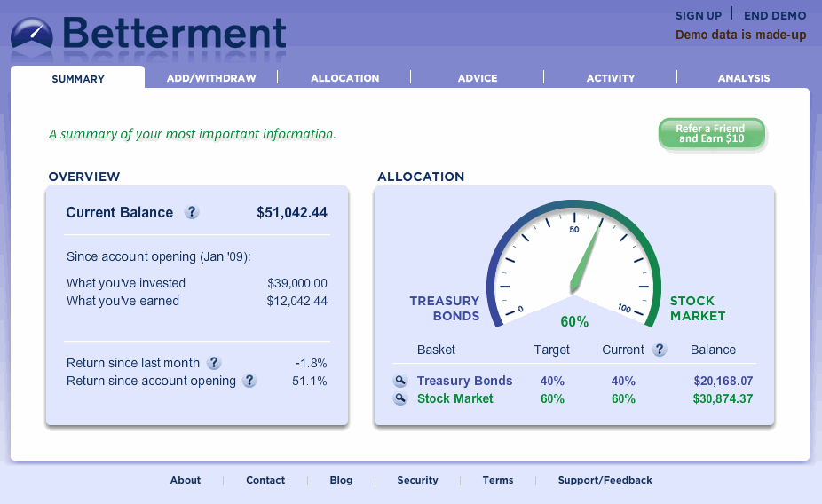Click the Demo data is made-up notice
Screen dimensions: 822x504
(740, 35)
